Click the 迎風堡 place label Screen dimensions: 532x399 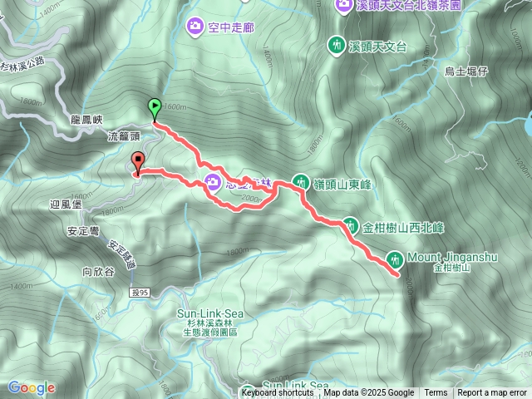tap(66, 204)
